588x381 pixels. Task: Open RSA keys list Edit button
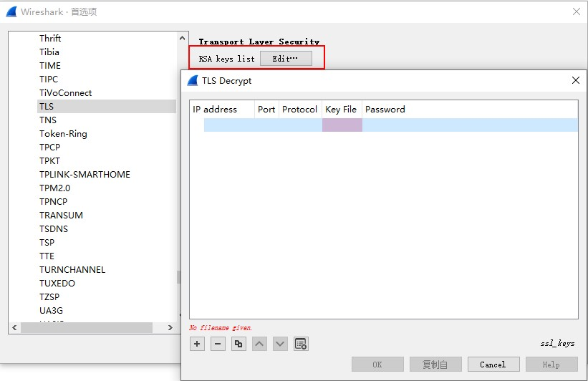[286, 59]
